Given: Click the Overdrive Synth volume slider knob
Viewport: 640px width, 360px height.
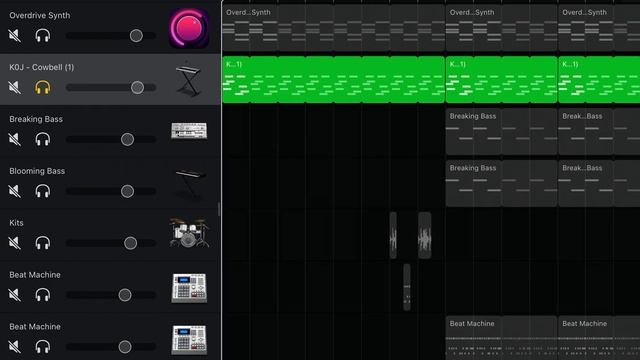Looking at the screenshot, I should tap(136, 36).
